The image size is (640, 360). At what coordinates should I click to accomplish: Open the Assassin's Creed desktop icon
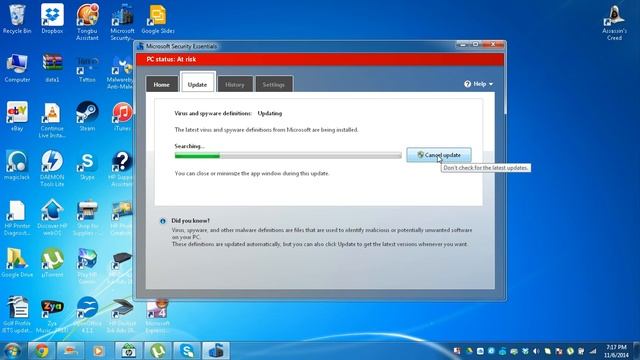tap(614, 22)
